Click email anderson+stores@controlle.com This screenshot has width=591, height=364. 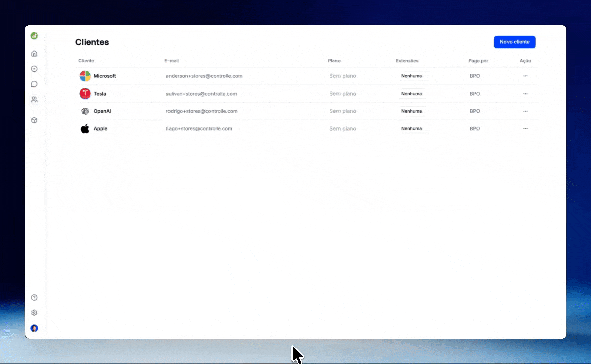tap(204, 76)
